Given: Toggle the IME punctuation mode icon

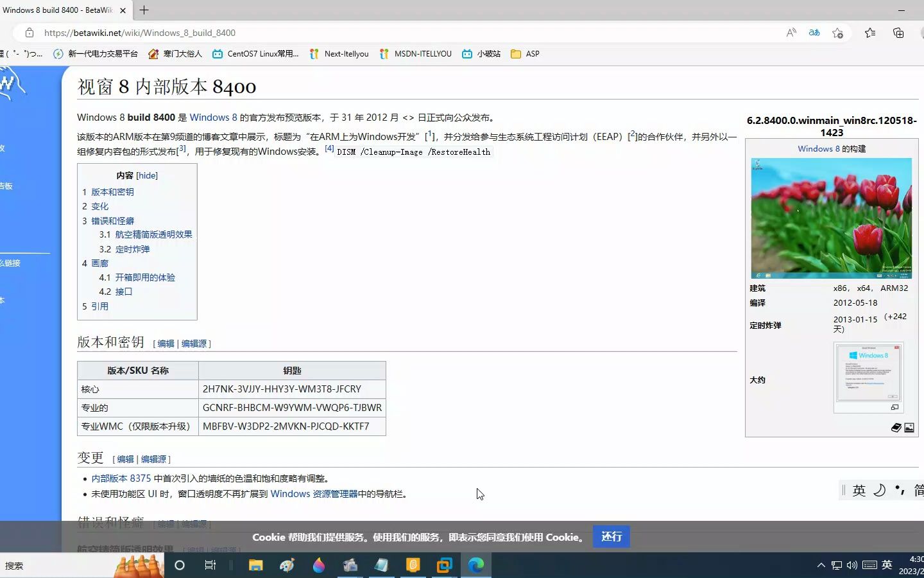Looking at the screenshot, I should tap(900, 491).
